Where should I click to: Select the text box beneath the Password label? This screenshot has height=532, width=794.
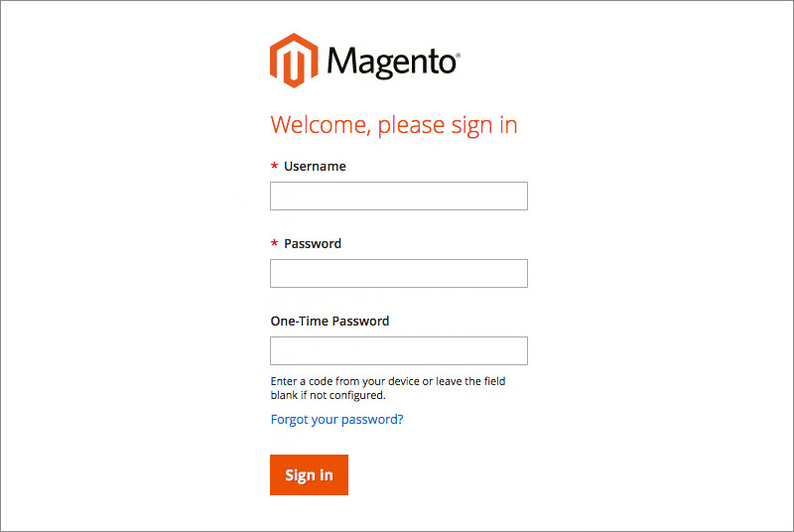398,273
